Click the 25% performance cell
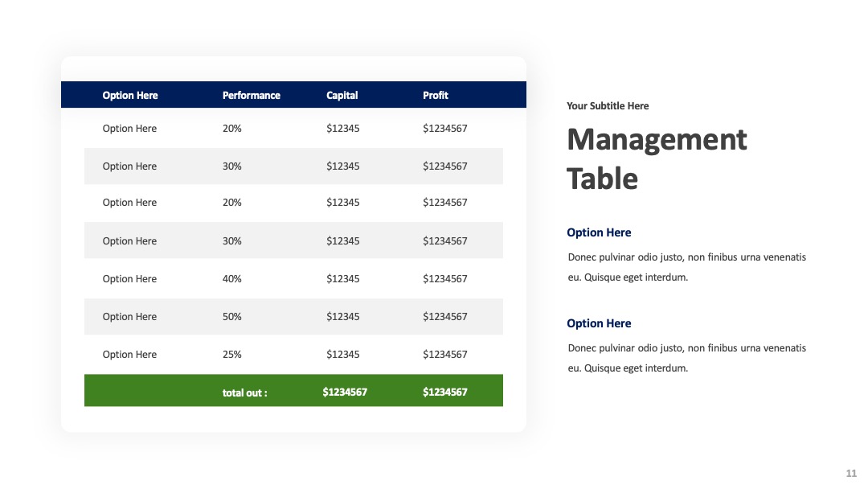 [x=232, y=354]
